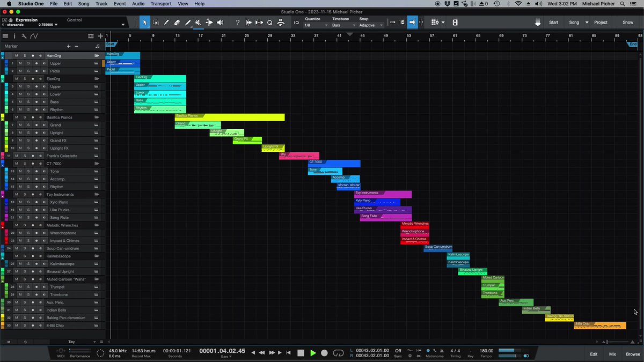Open the question-mark help tool
This screenshot has height=362, width=644.
click(x=238, y=23)
